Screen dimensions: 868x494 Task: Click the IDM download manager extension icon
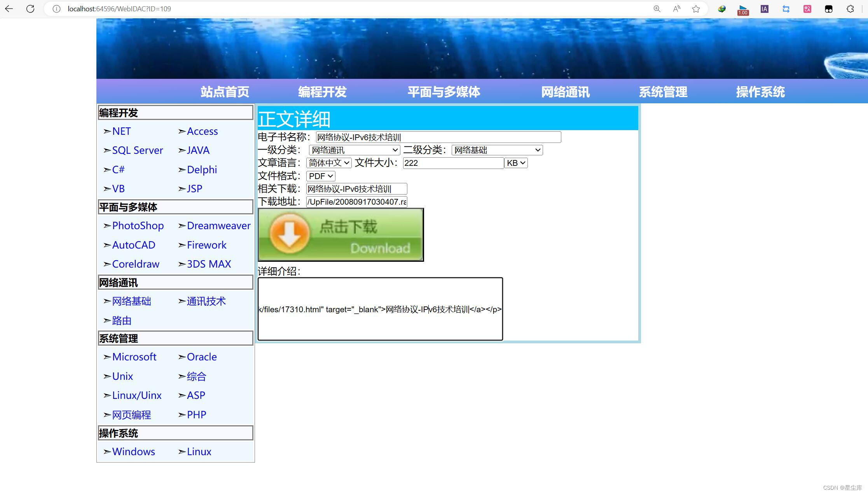coord(722,9)
